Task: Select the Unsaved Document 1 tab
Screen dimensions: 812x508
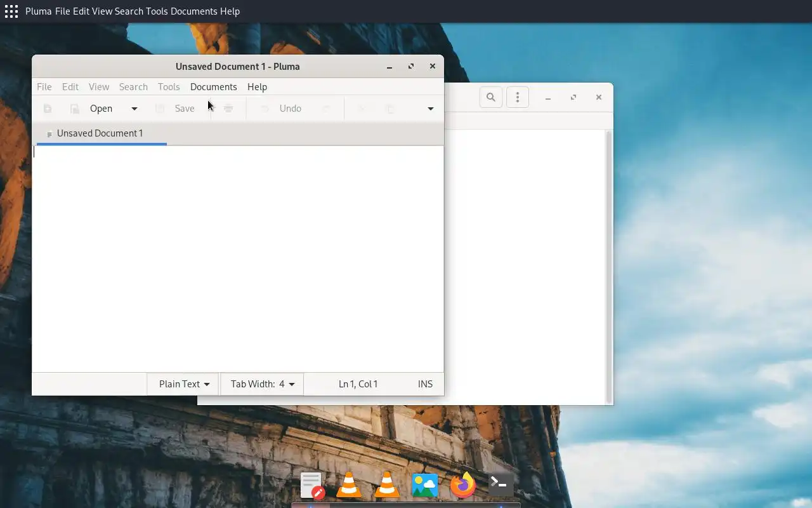Action: tap(101, 133)
